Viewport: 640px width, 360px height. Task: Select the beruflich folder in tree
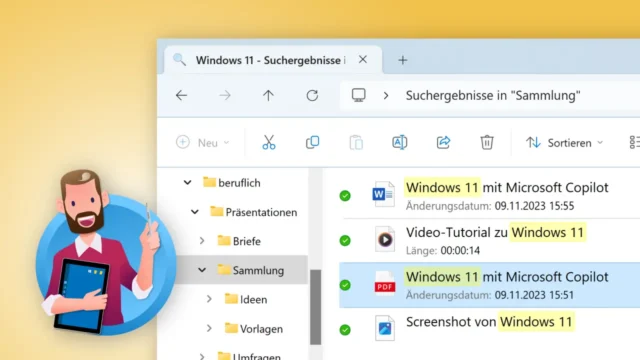tap(231, 183)
